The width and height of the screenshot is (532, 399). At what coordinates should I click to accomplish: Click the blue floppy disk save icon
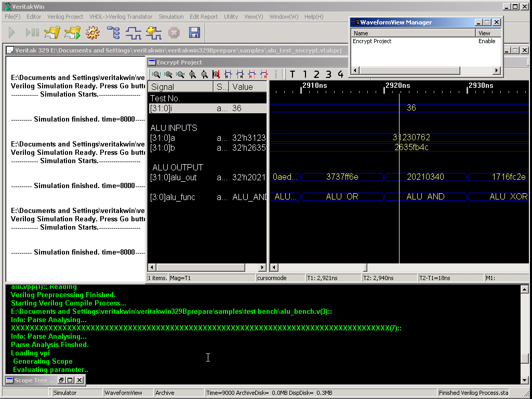tap(194, 33)
